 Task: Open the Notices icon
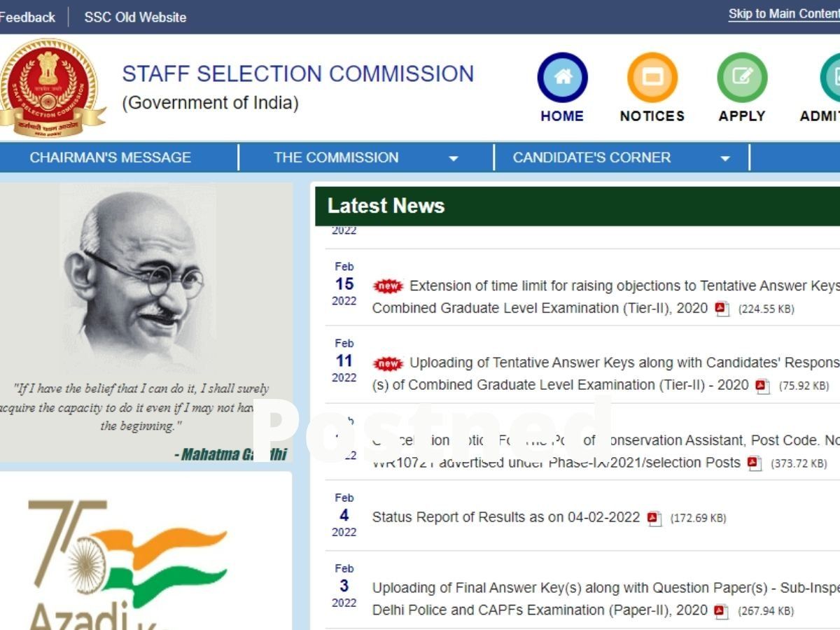point(652,77)
